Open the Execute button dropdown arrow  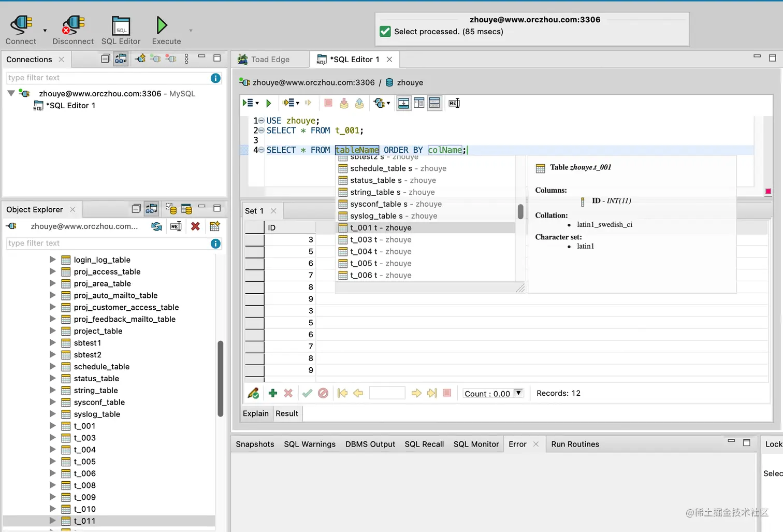(191, 31)
